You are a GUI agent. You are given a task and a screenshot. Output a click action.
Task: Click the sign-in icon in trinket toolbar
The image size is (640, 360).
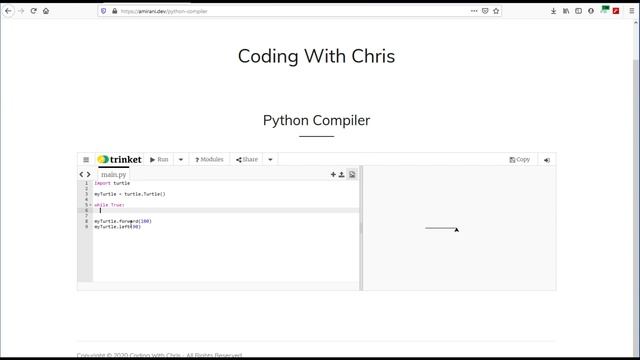(547, 160)
